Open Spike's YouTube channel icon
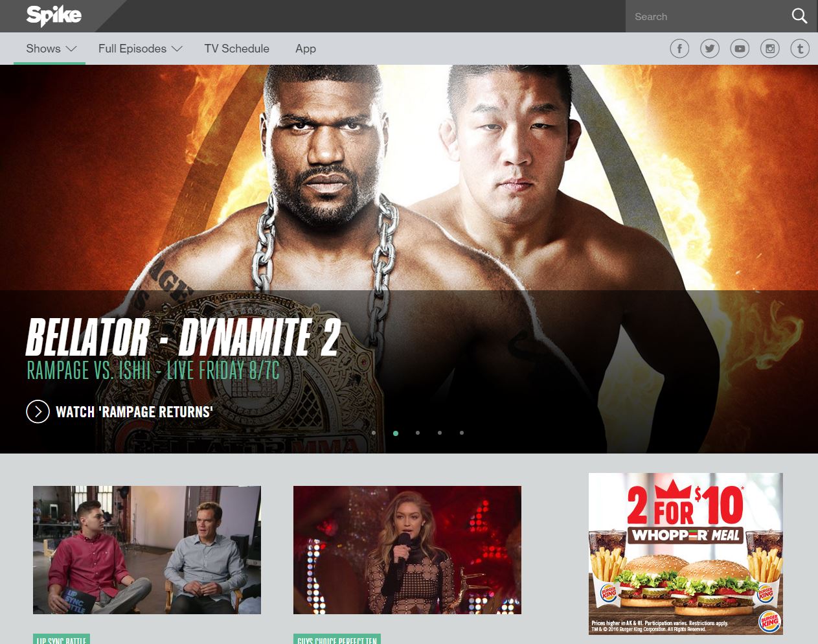The width and height of the screenshot is (818, 644). tap(740, 49)
